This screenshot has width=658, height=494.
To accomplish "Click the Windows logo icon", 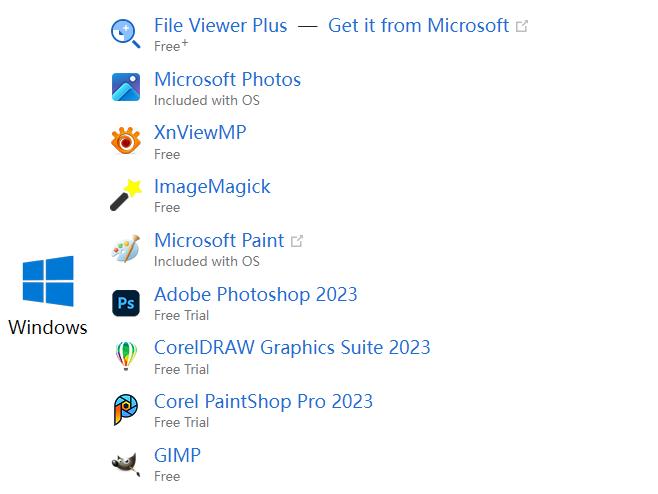I will [48, 281].
